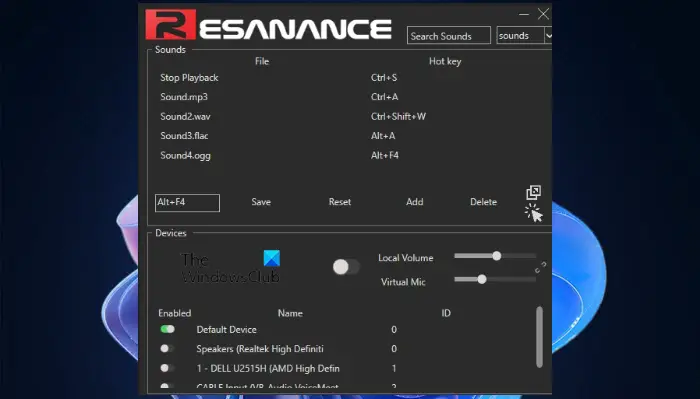The image size is (700, 399).
Task: Click the File column header
Action: (262, 61)
